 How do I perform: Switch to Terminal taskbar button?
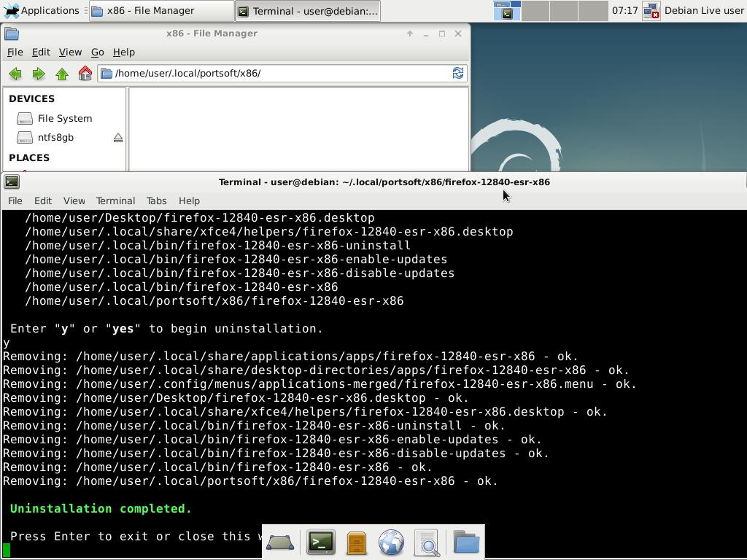(x=307, y=11)
